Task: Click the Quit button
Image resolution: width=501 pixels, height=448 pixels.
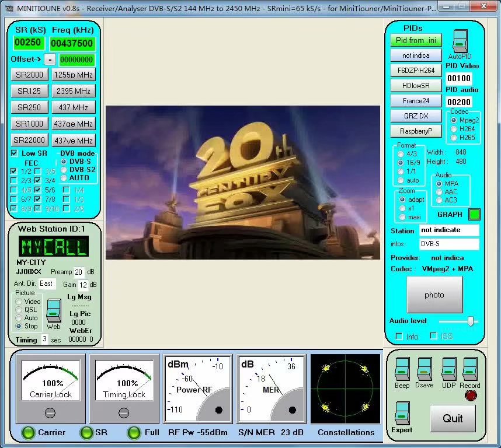Action: [x=453, y=418]
